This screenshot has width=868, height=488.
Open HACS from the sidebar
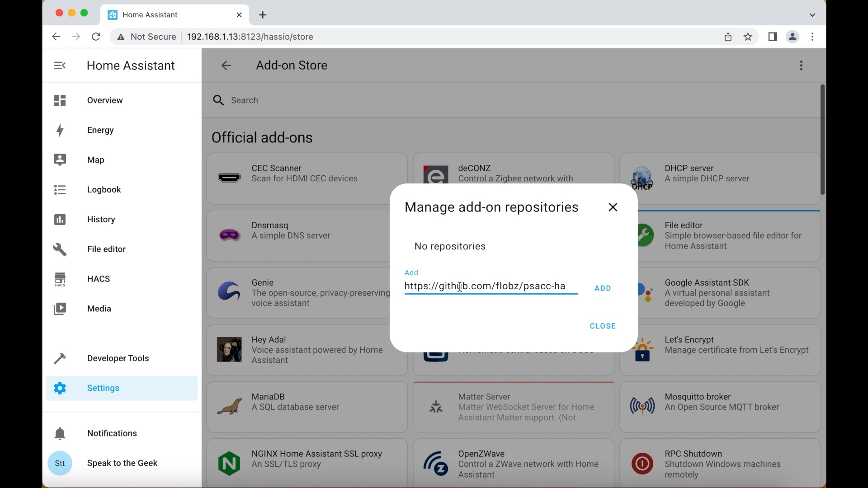click(99, 279)
